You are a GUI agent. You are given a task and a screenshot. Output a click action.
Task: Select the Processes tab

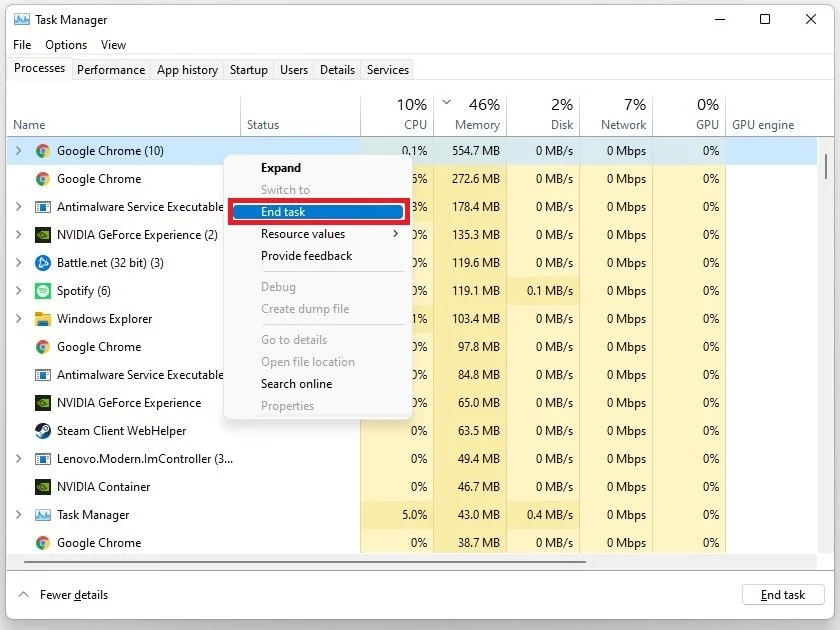pos(40,69)
